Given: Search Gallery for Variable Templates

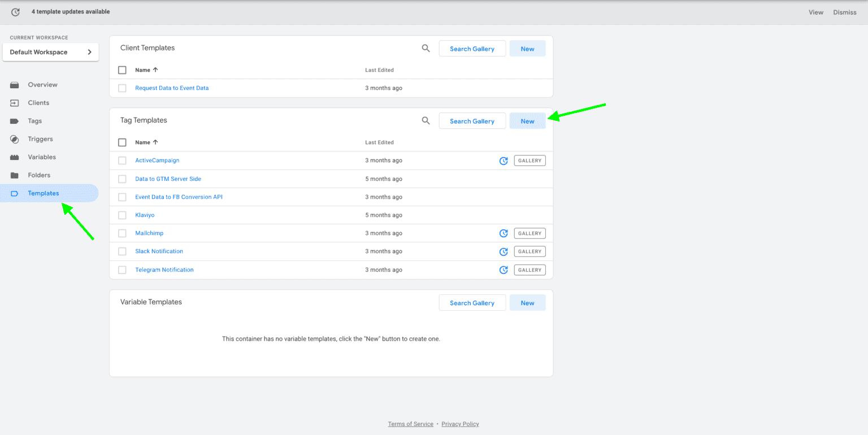Looking at the screenshot, I should coord(472,303).
